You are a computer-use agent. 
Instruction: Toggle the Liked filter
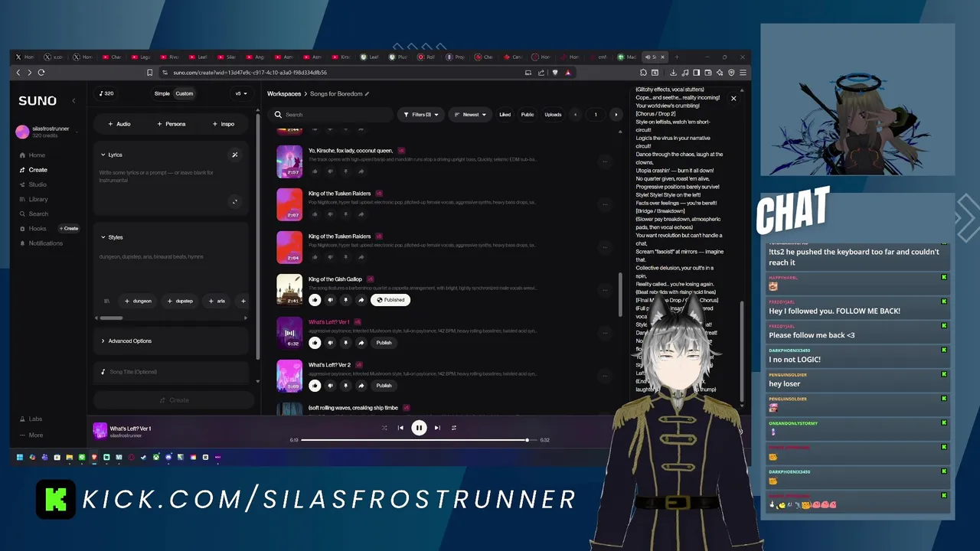(505, 115)
